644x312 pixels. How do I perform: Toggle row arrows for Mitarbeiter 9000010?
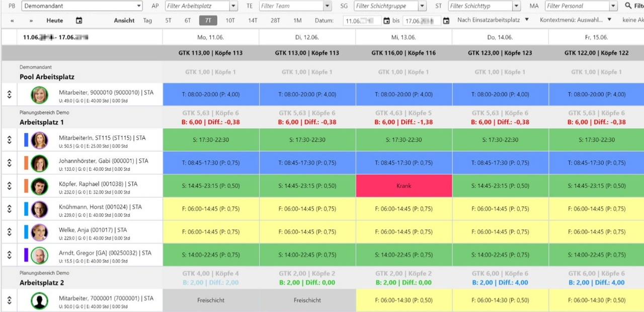(9, 95)
